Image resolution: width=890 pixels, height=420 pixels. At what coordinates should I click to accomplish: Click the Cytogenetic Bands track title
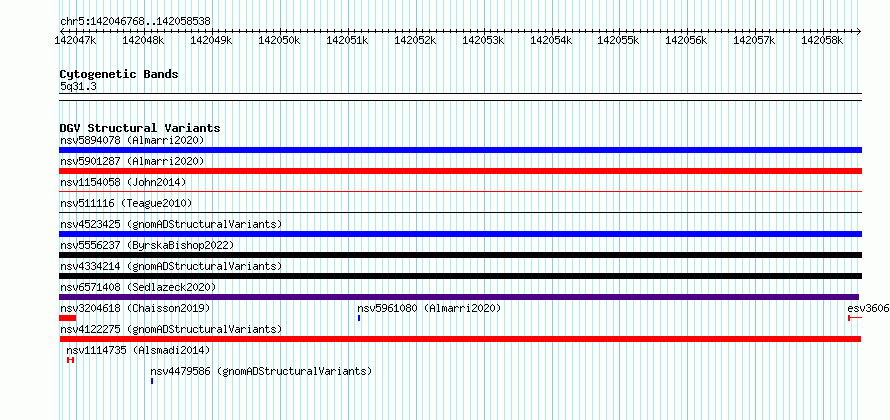click(x=119, y=74)
